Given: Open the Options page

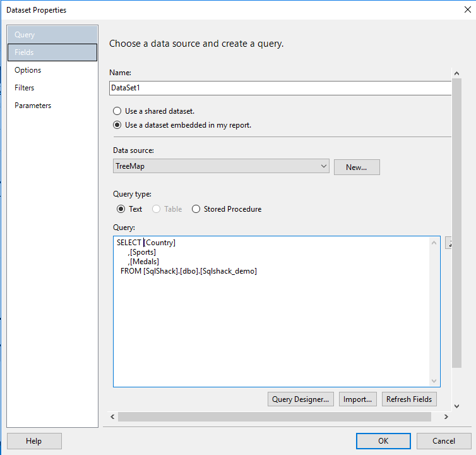Looking at the screenshot, I should click(x=28, y=70).
